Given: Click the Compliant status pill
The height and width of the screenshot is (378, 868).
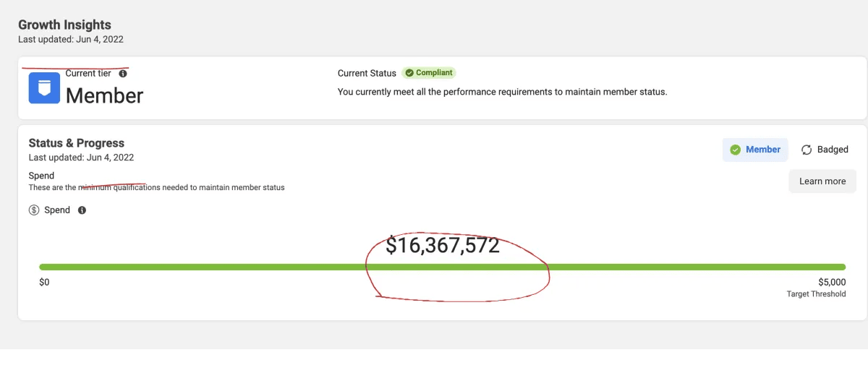Looking at the screenshot, I should (x=429, y=73).
